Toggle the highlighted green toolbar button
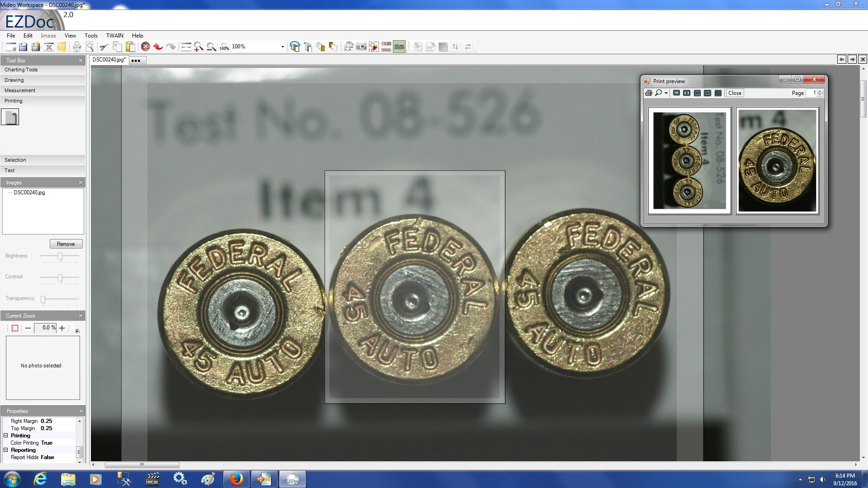Screen dimensions: 868x488 [x=399, y=47]
